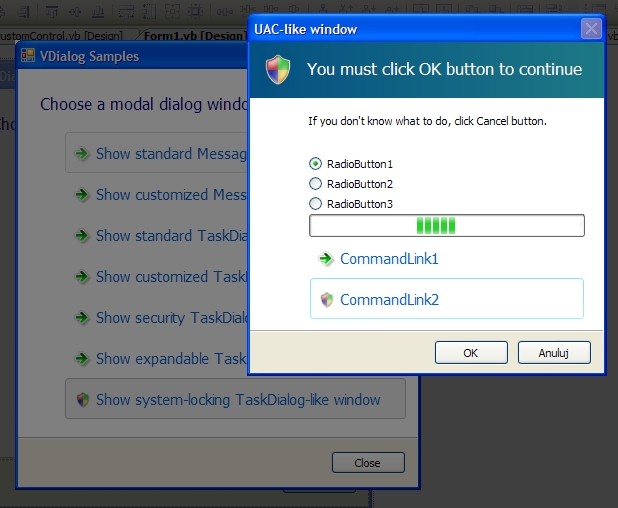Click Center Vertically toolbar icon
Image resolution: width=618 pixels, height=508 pixels.
point(444,9)
